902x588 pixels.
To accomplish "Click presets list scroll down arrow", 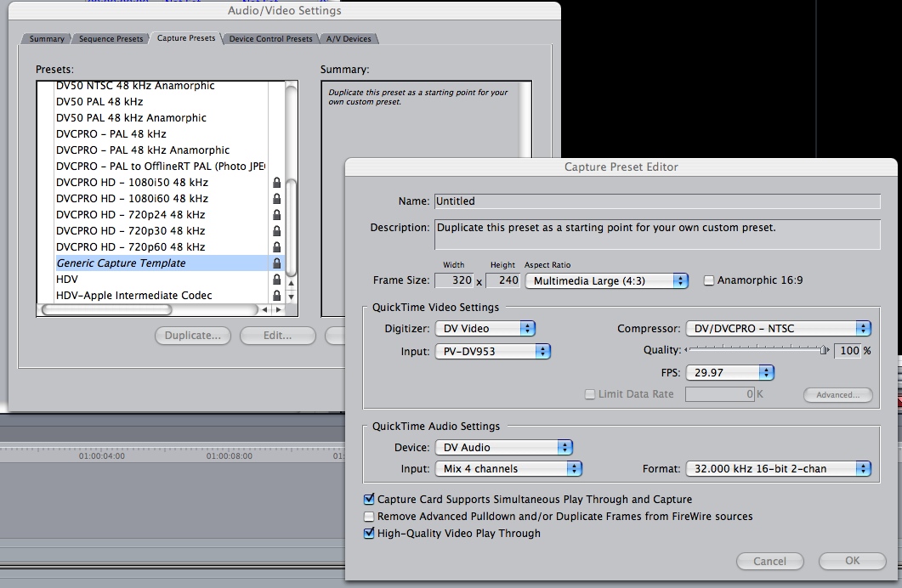I will [x=292, y=297].
